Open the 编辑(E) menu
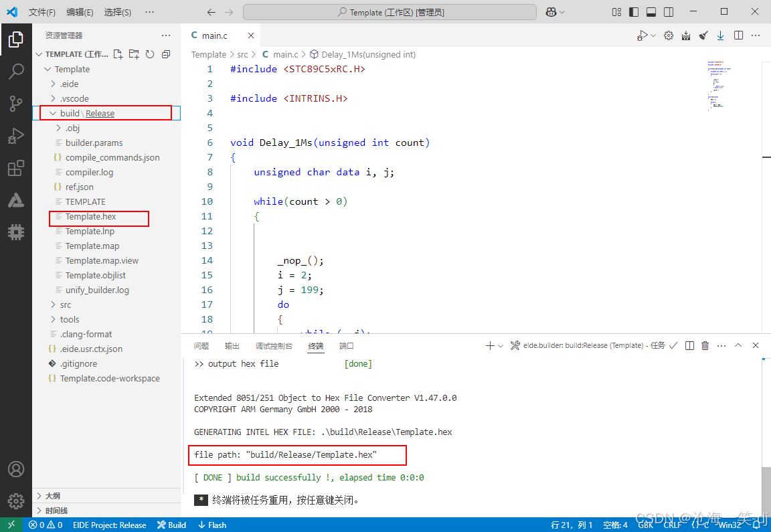The width and height of the screenshot is (771, 532). pos(80,12)
